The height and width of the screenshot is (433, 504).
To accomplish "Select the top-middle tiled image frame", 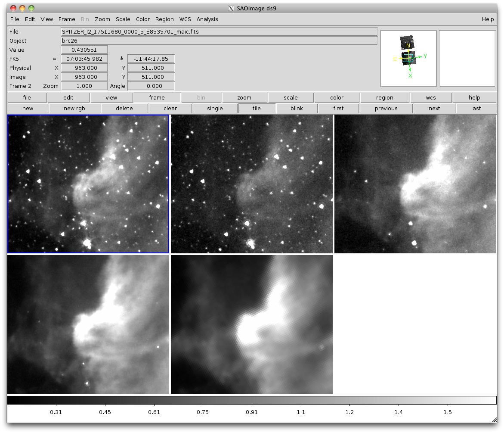I will click(x=252, y=184).
